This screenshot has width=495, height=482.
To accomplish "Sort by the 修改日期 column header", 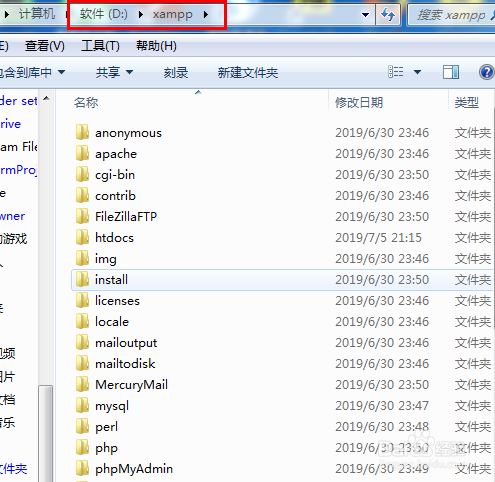I will point(359,102).
